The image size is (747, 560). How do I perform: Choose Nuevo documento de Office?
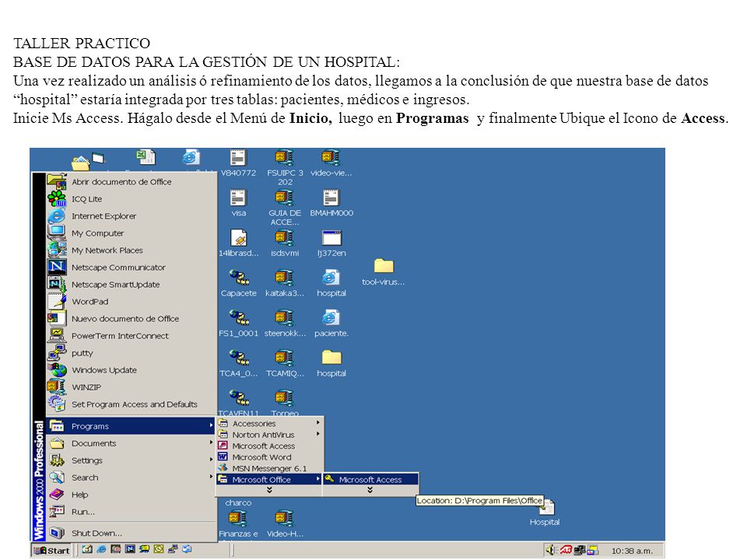[x=132, y=319]
